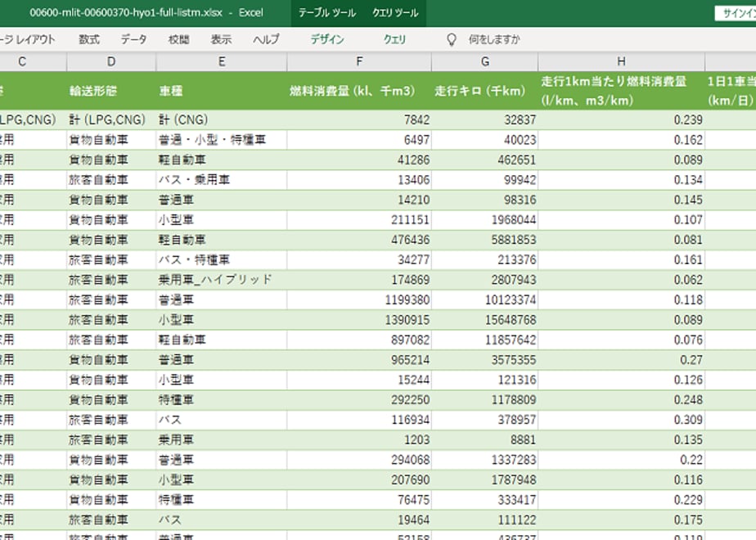Image resolution: width=756 pixels, height=540 pixels.
Task: Select cell with value 0.22
Action: point(622,460)
